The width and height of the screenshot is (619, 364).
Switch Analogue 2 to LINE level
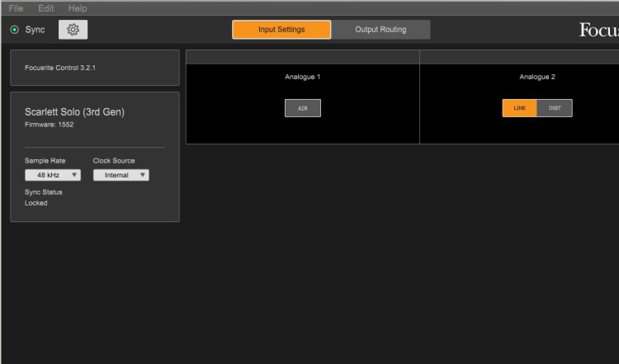pos(519,108)
